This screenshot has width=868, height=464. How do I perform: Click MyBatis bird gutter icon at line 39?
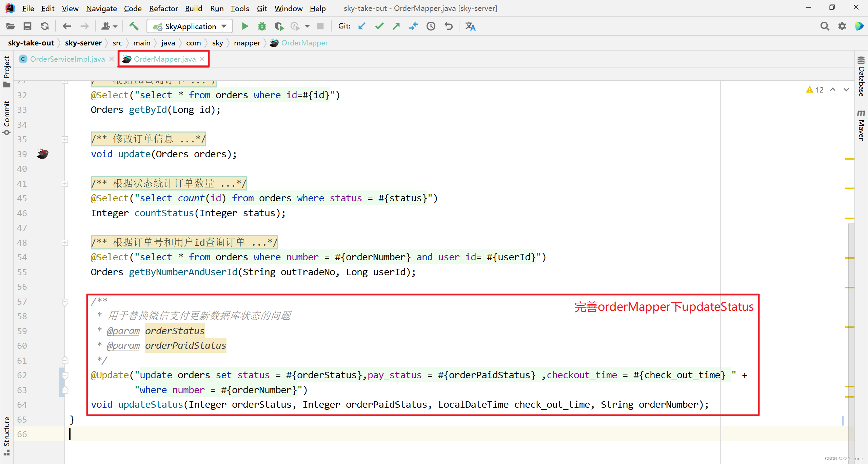tap(43, 154)
